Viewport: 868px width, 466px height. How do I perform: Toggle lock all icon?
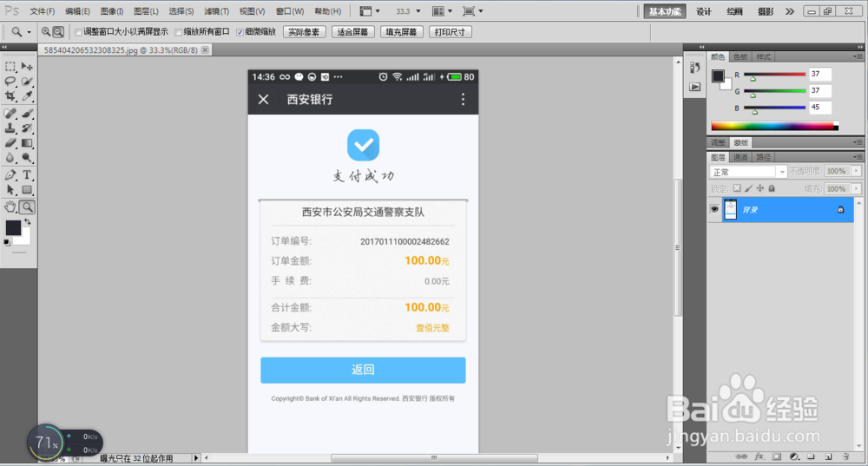(772, 188)
